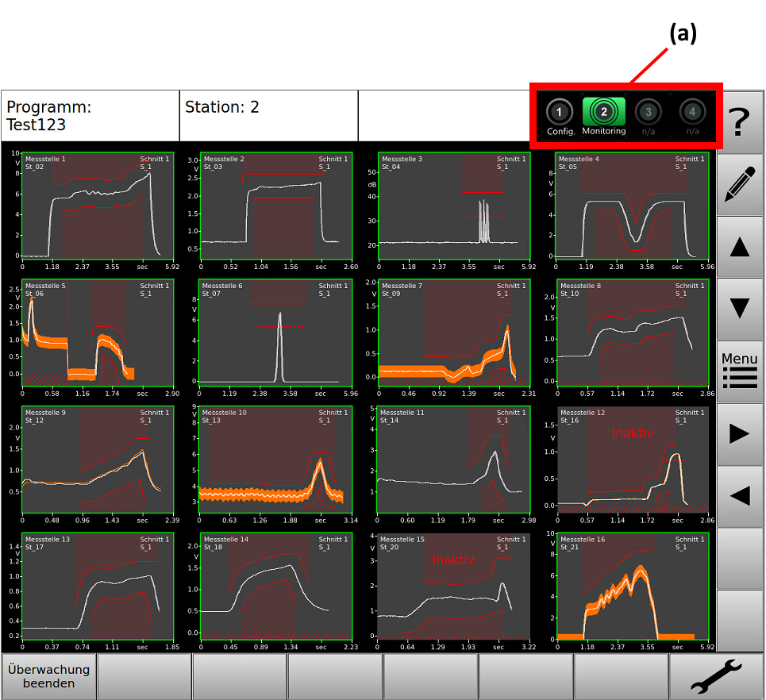Screen dimensions: 766x700
Task: Click the Programm Test123 header field
Action: click(x=90, y=116)
